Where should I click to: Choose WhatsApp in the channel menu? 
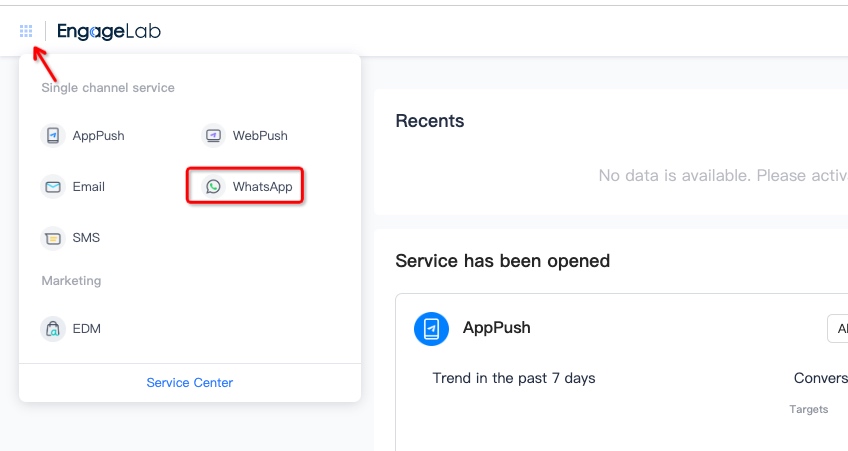point(262,187)
